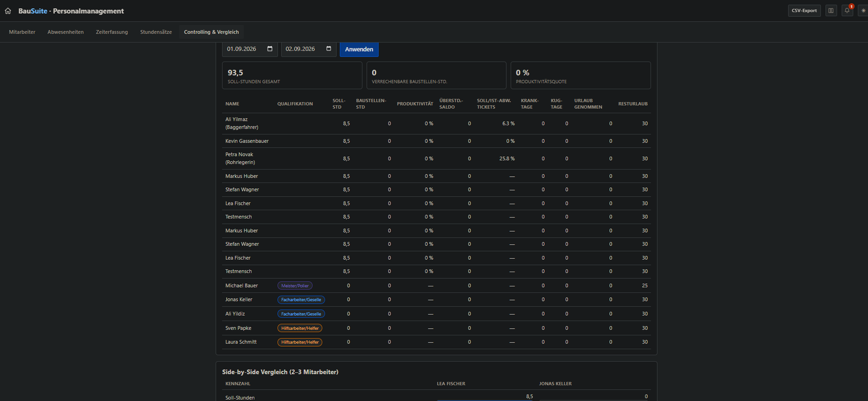Open calendar picker of the 01.09.2026 field
Screen dimensions: 868x401
[x=270, y=49]
